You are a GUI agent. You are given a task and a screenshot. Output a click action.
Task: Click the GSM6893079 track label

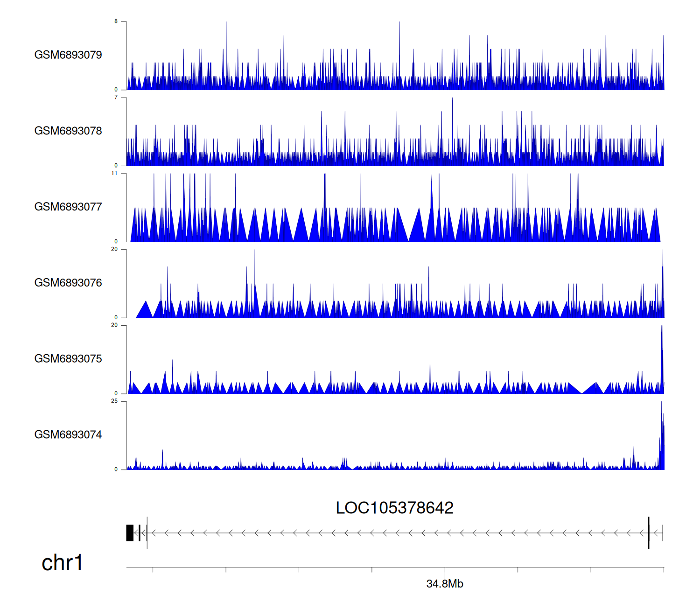coord(68,55)
